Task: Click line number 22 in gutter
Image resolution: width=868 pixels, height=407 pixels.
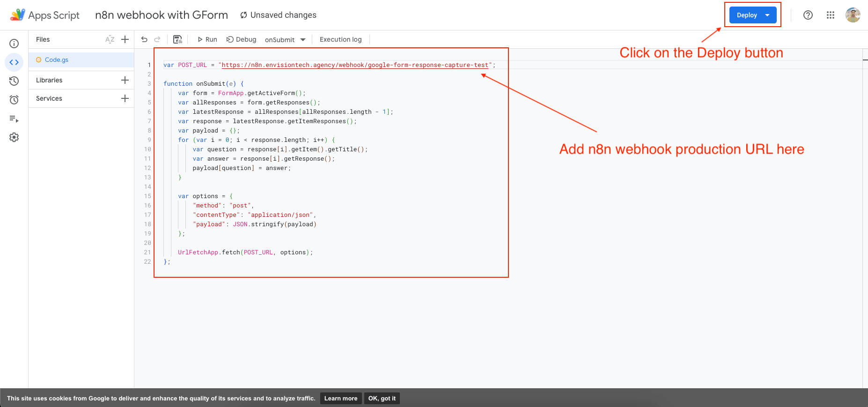Action: 147,262
